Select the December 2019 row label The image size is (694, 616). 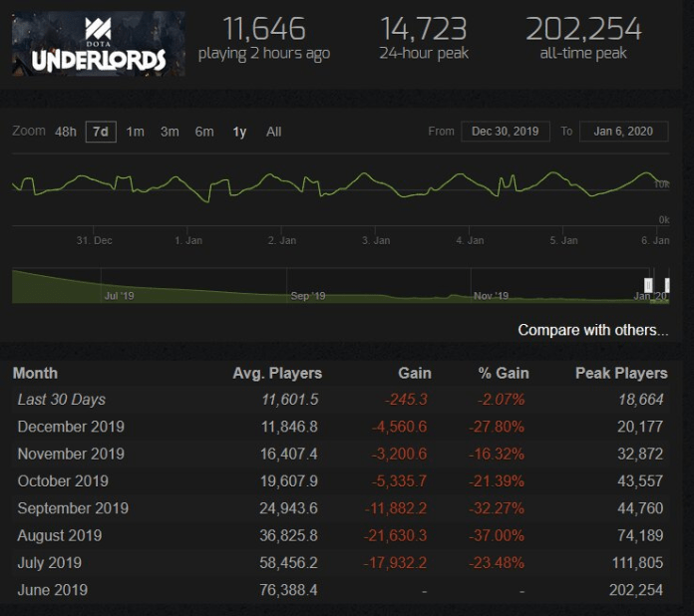(71, 427)
